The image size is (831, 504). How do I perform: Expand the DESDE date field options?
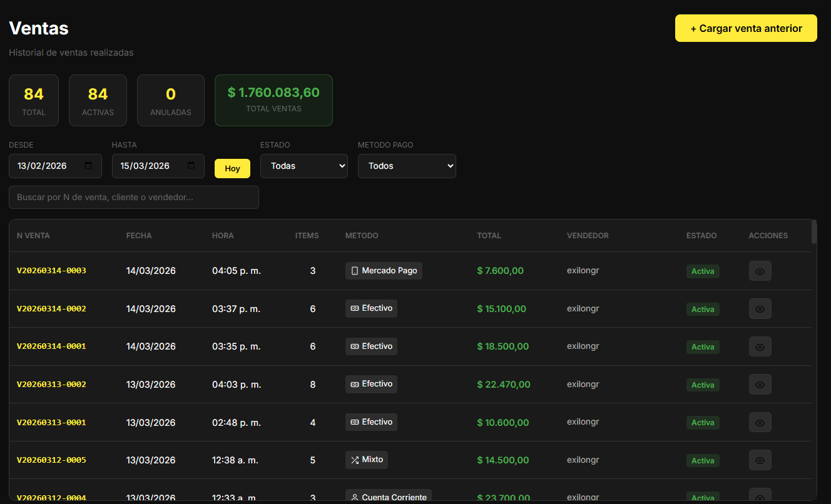pyautogui.click(x=55, y=166)
